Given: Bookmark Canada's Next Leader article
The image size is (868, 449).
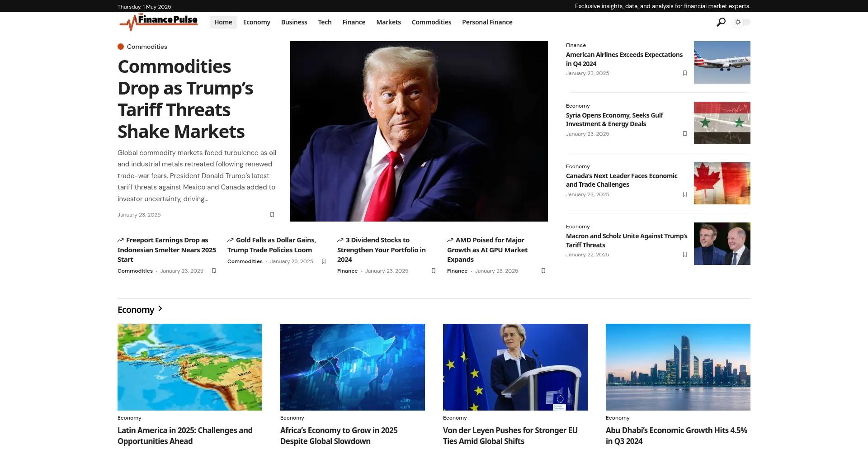Looking at the screenshot, I should [x=685, y=194].
